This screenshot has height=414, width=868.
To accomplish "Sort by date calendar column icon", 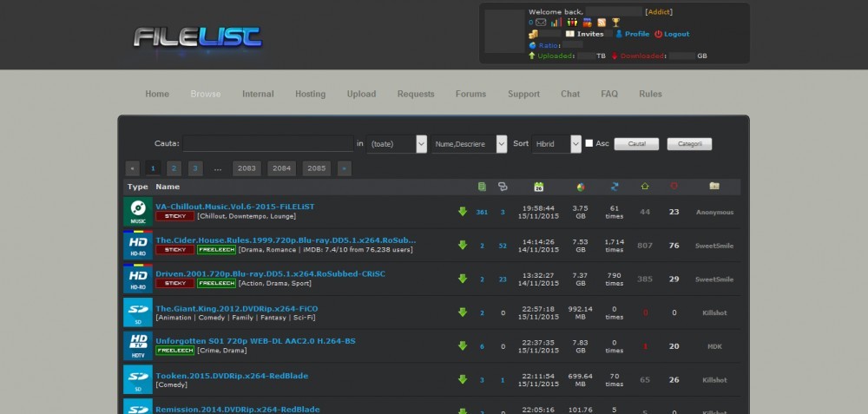I will tap(539, 187).
